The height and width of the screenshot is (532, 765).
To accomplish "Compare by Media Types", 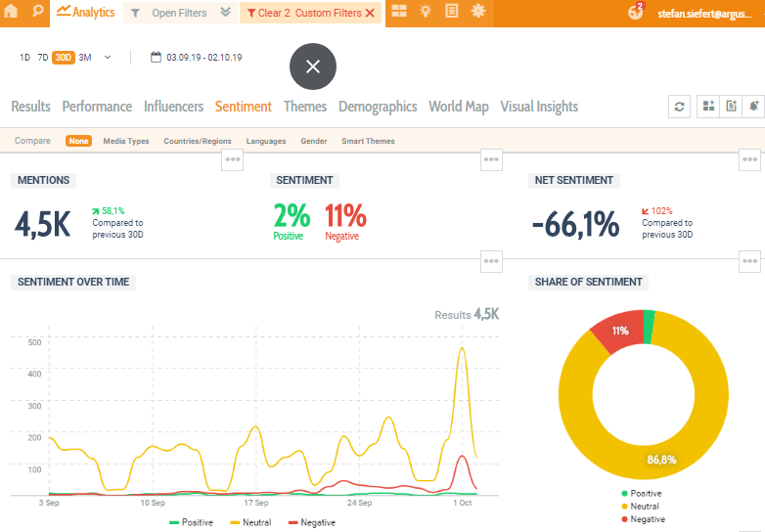I will coord(126,141).
